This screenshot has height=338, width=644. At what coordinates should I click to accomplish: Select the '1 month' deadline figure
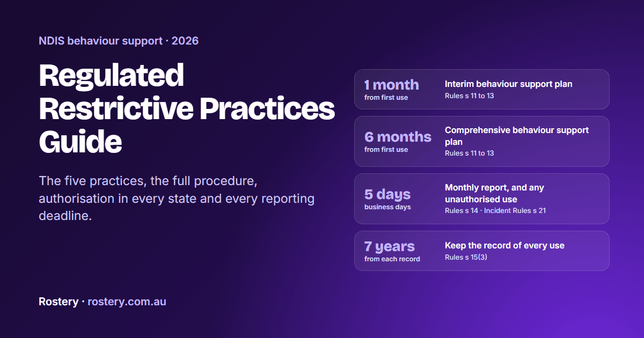coord(391,85)
